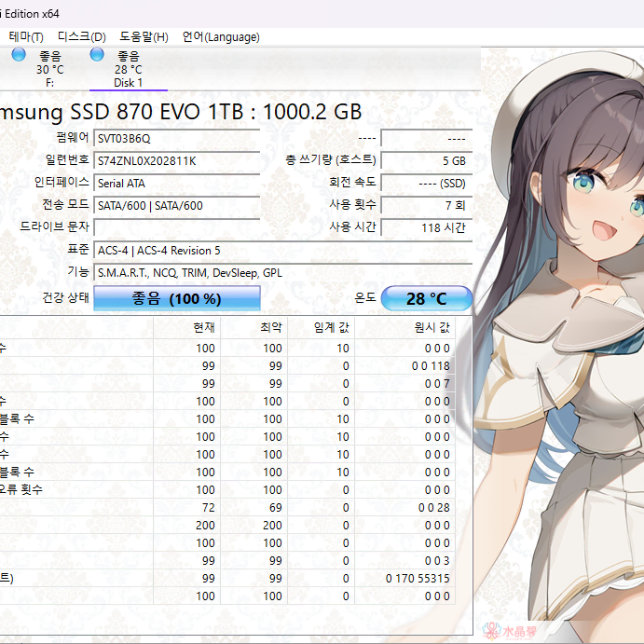Click the 사용 시간 label
The height and width of the screenshot is (644, 644).
tap(352, 226)
